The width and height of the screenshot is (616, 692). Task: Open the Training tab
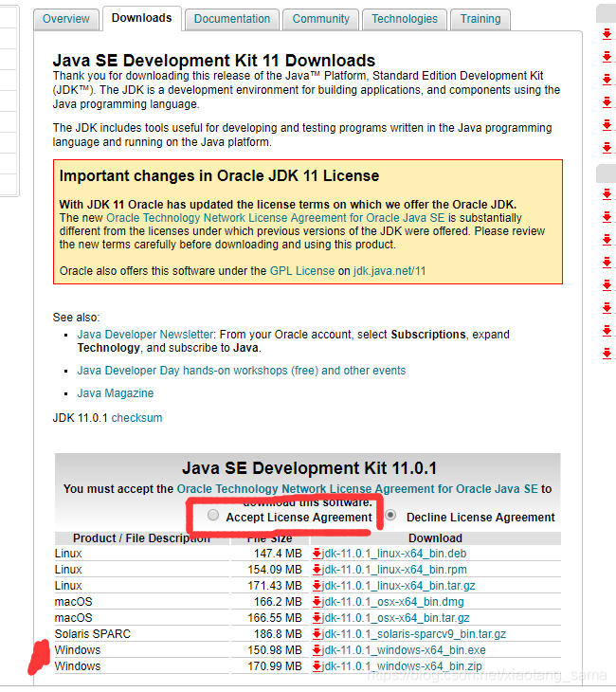pyautogui.click(x=480, y=19)
